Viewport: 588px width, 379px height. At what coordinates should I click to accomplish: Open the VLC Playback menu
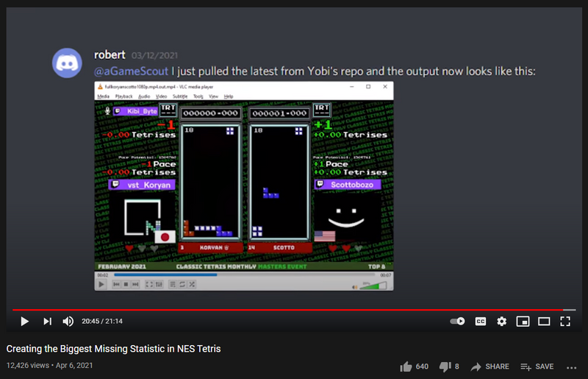click(x=123, y=96)
